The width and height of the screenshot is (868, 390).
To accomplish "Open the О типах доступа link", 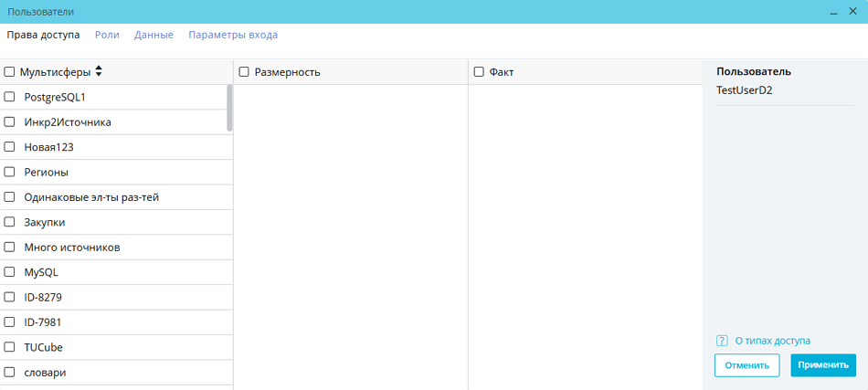I will (772, 341).
